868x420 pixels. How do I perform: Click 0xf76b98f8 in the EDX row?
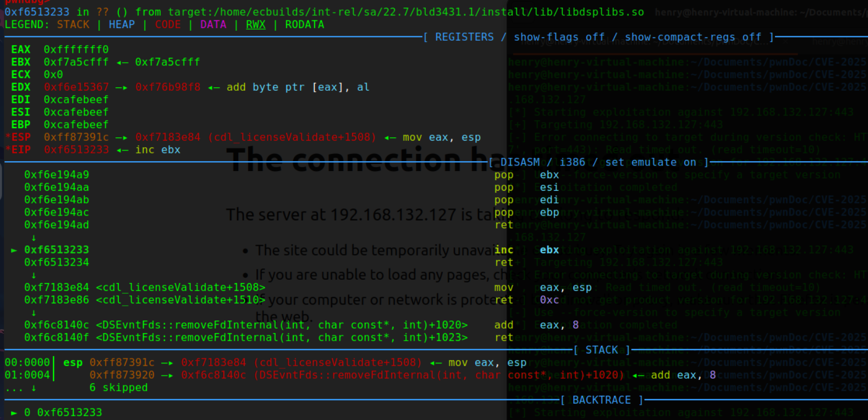tap(168, 87)
